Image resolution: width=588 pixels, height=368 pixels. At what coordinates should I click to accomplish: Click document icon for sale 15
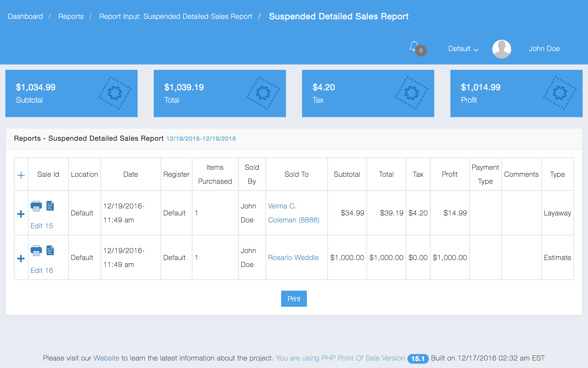[50, 206]
